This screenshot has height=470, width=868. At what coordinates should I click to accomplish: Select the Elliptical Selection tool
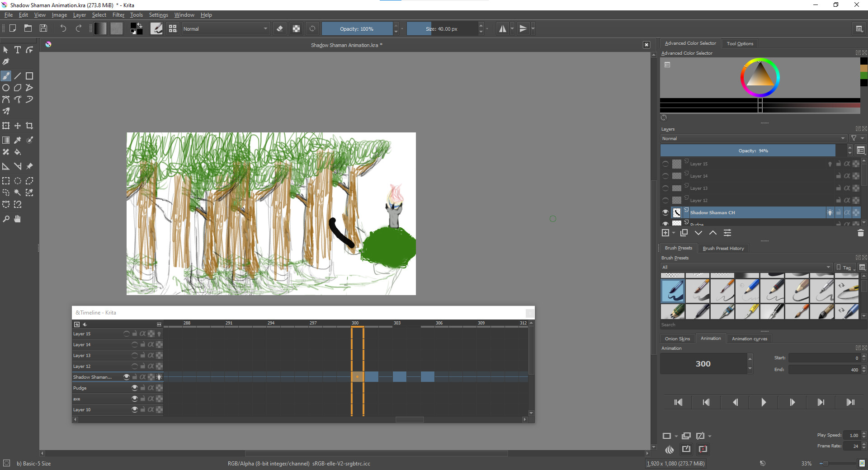[x=18, y=181]
